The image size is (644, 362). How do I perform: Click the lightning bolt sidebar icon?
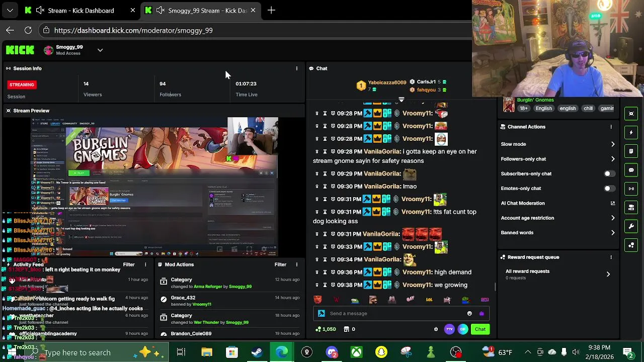[631, 132]
